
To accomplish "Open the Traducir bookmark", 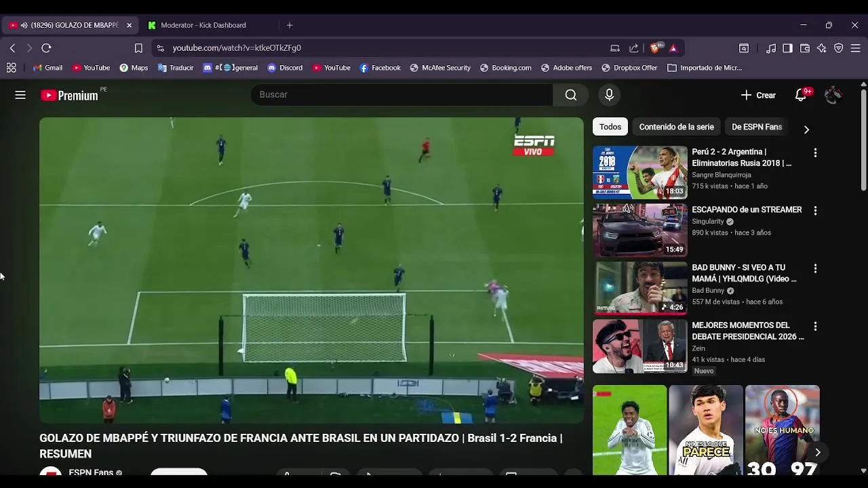I will (176, 68).
